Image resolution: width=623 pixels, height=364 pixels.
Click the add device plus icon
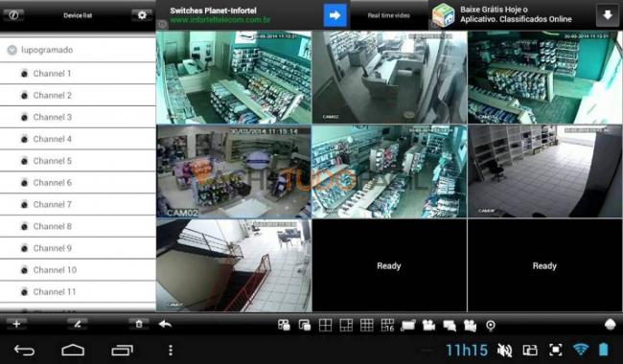[x=16, y=324]
